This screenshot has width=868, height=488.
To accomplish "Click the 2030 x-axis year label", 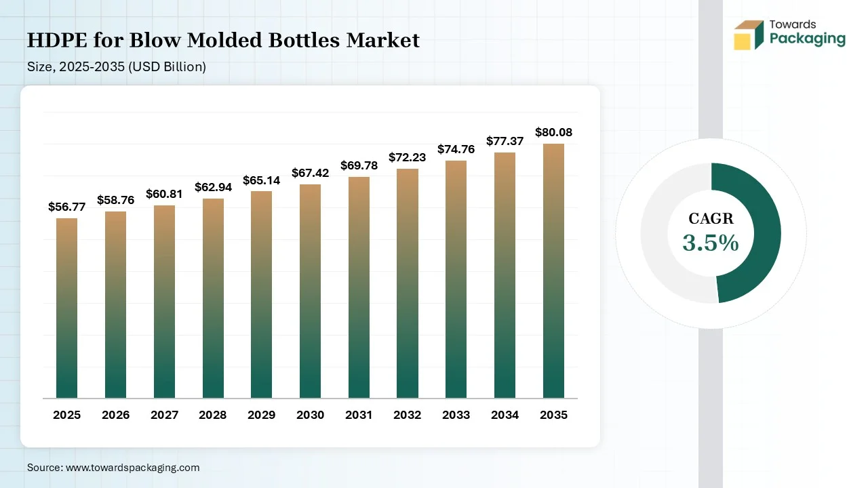I will 310,415.
